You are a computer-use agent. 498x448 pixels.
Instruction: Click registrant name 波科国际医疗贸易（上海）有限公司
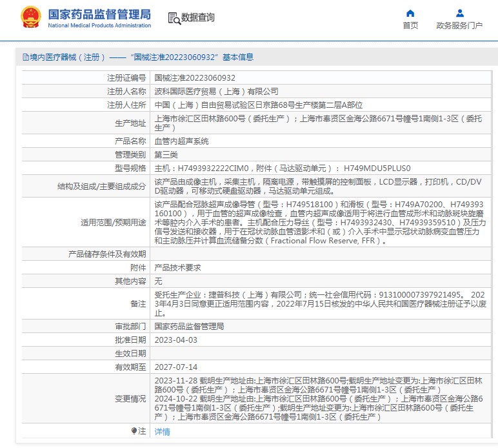coord(216,91)
